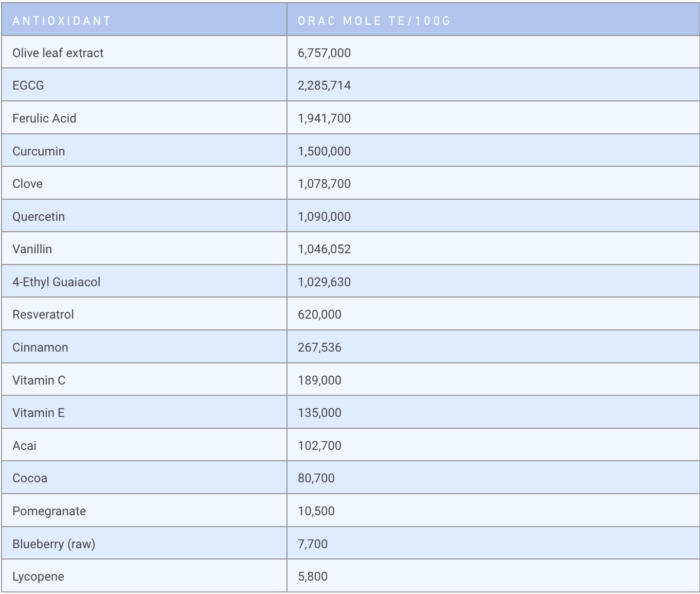The width and height of the screenshot is (700, 594).
Task: Select the Clove row label
Action: [28, 184]
